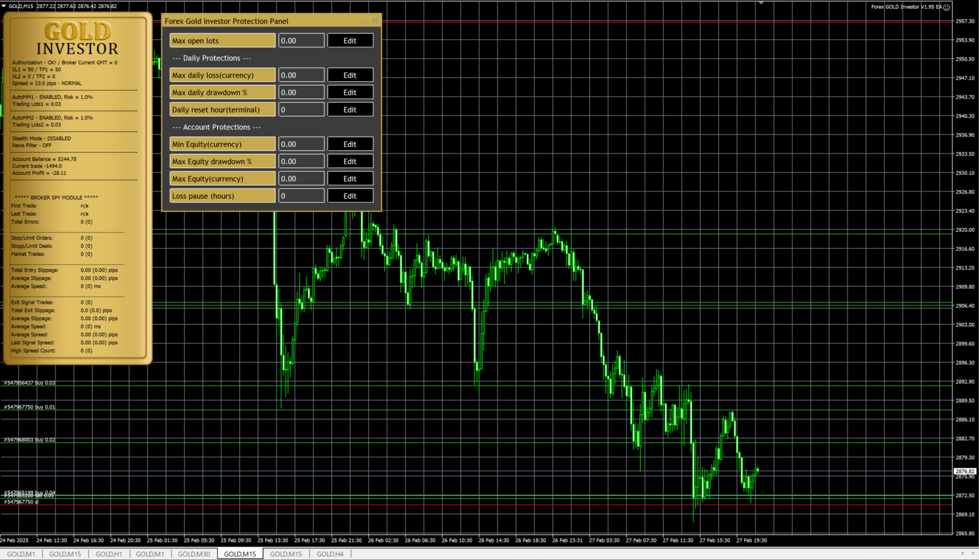Viewport: 979px width, 560px height.
Task: Focus the Daily reset hour(terminal) value field
Action: click(302, 110)
